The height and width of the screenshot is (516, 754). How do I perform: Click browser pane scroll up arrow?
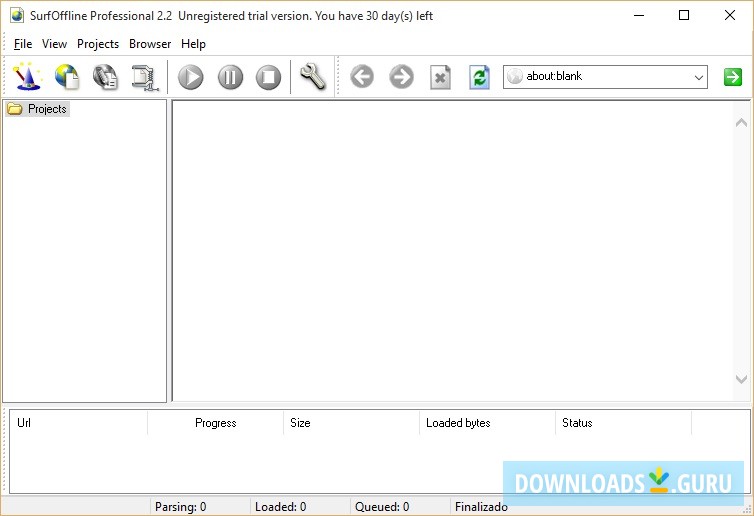(x=741, y=123)
